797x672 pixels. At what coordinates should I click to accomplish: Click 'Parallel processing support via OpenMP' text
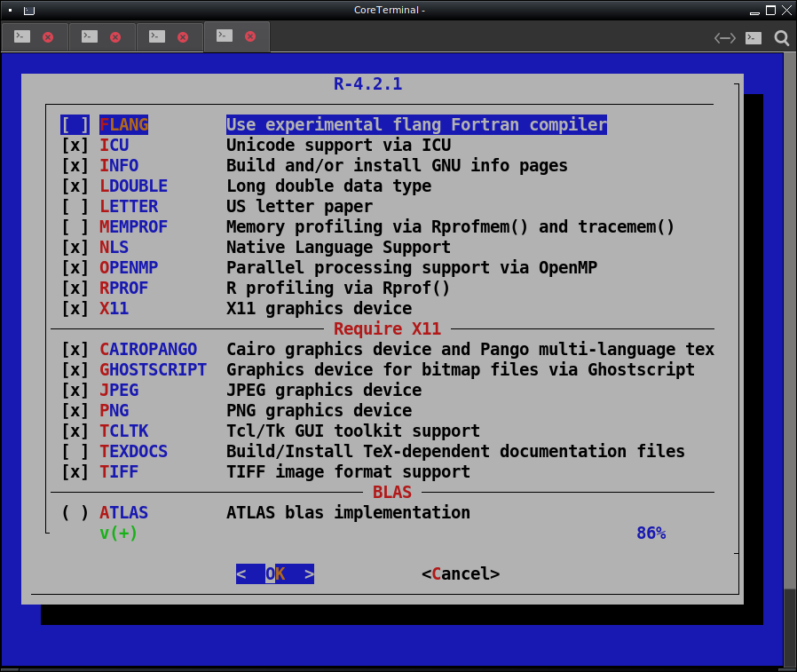pyautogui.click(x=412, y=267)
